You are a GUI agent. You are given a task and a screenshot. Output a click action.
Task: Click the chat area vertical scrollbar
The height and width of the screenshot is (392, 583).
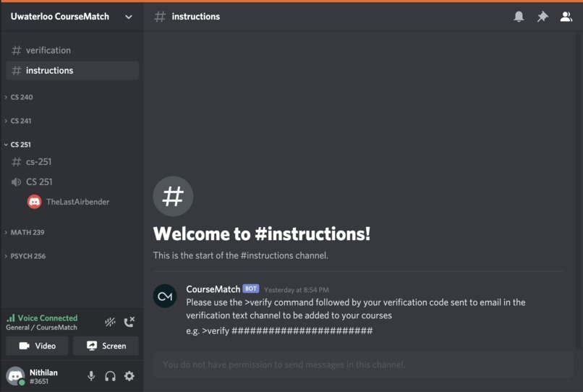click(x=579, y=189)
